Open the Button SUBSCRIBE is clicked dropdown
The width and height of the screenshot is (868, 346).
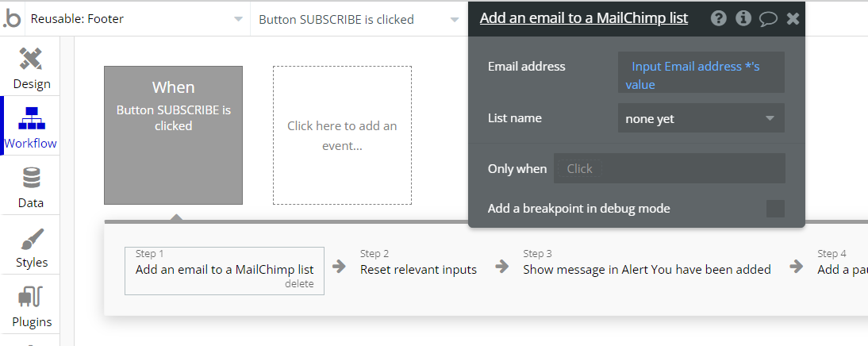coord(359,19)
